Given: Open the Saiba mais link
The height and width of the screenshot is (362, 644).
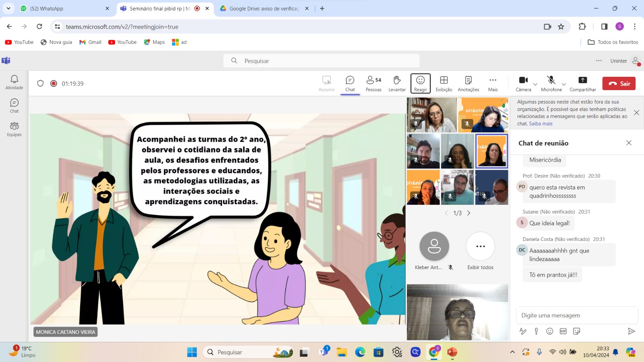Looking at the screenshot, I should click(541, 124).
